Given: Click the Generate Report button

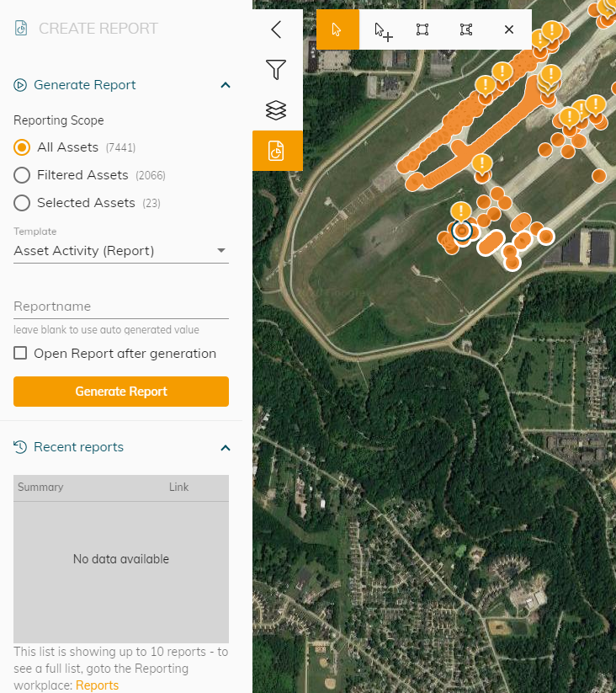Looking at the screenshot, I should click(x=121, y=392).
